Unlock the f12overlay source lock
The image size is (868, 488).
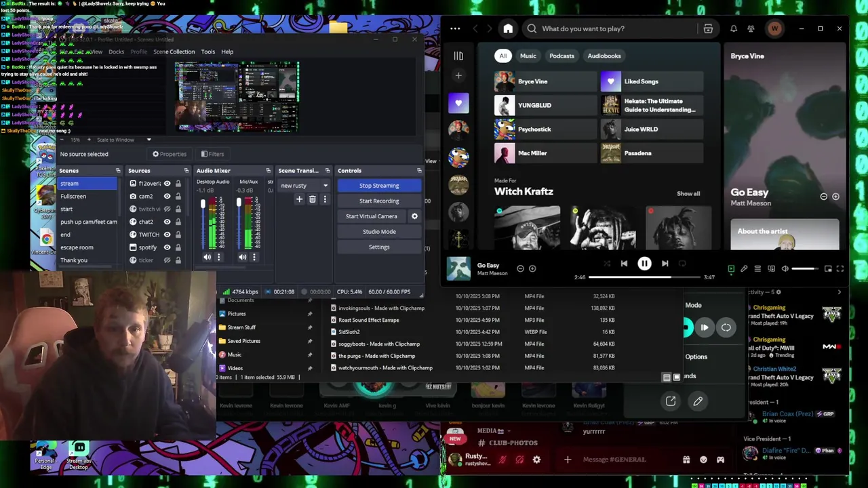tap(178, 184)
